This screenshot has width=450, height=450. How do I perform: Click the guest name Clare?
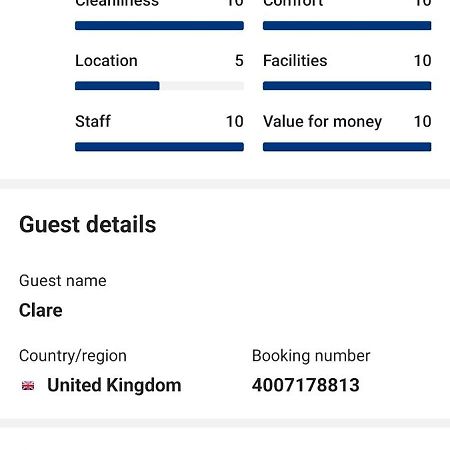pos(41,310)
